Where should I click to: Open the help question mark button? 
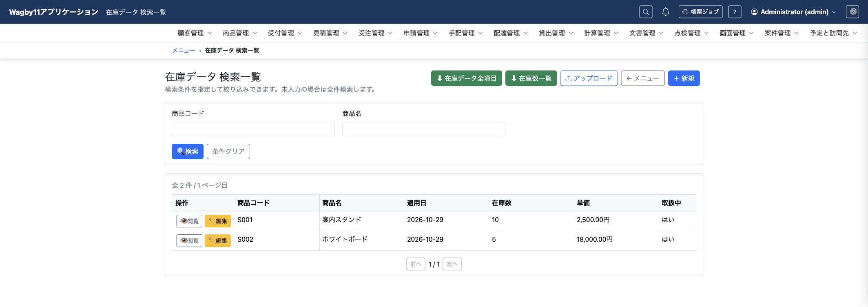(x=735, y=12)
